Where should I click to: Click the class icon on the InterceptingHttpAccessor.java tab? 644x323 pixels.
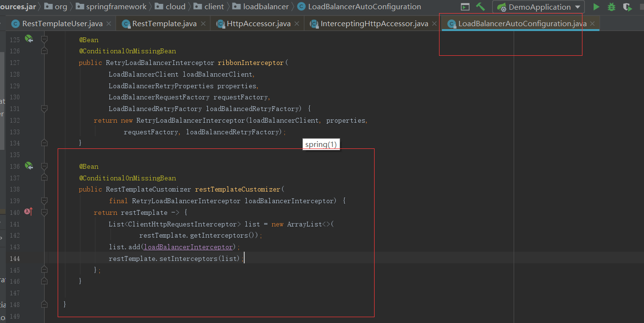click(x=314, y=24)
